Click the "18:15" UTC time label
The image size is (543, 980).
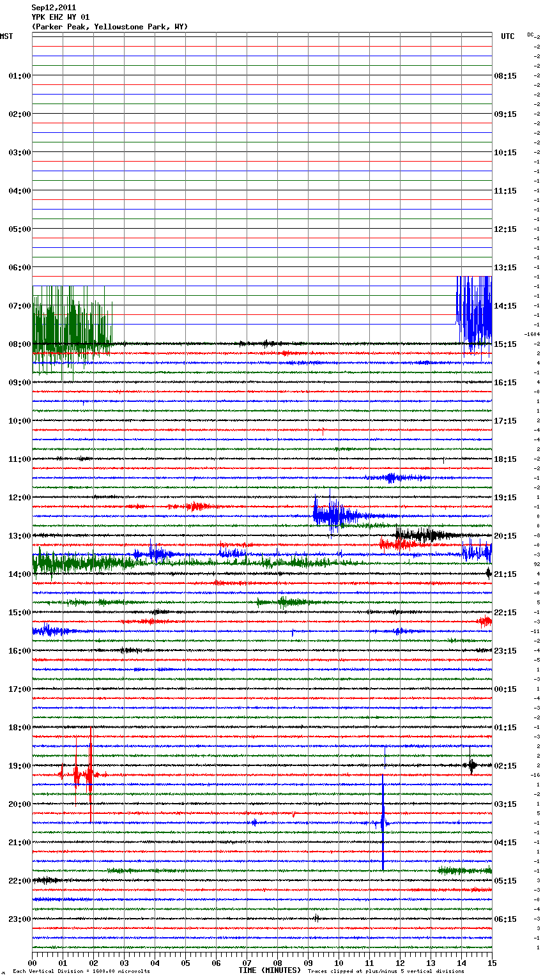506,459
